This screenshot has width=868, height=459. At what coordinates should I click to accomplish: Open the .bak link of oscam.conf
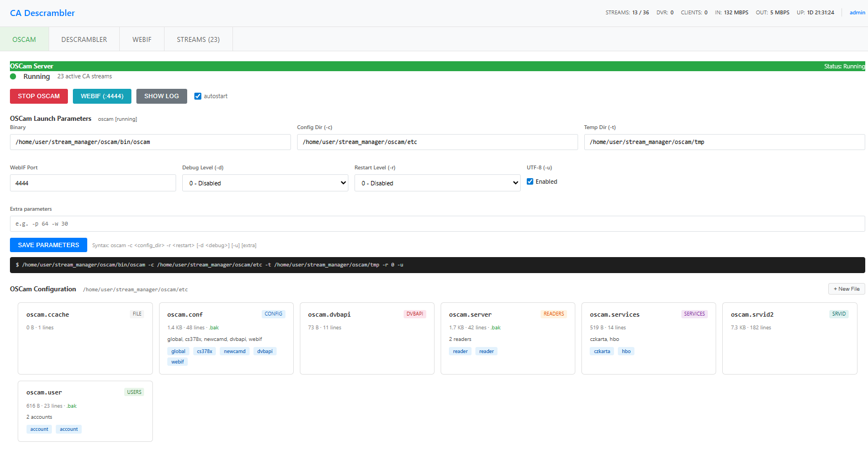click(x=214, y=328)
